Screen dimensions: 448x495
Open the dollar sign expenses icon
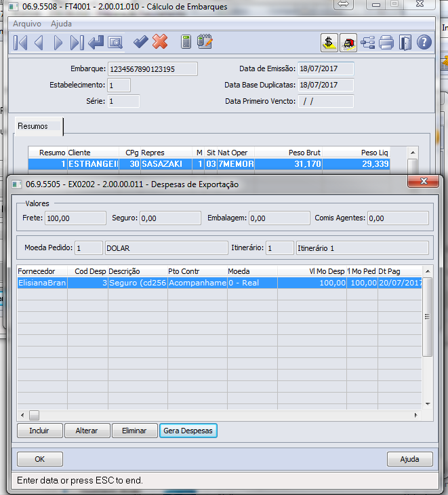pyautogui.click(x=329, y=43)
